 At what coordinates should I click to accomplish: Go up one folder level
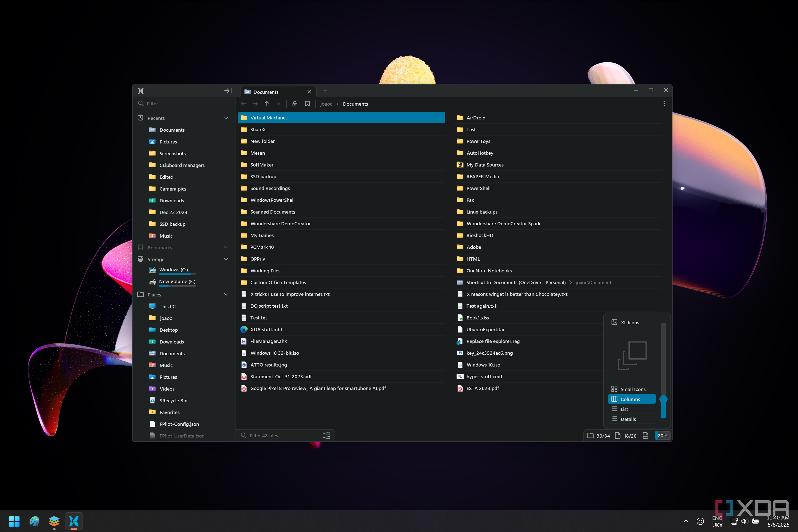click(x=267, y=104)
